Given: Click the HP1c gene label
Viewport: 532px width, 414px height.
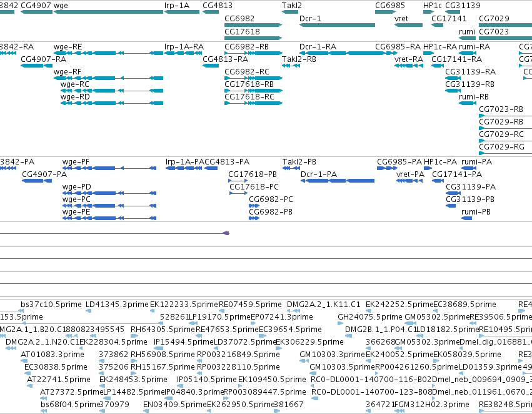Looking at the screenshot, I should click(433, 6).
